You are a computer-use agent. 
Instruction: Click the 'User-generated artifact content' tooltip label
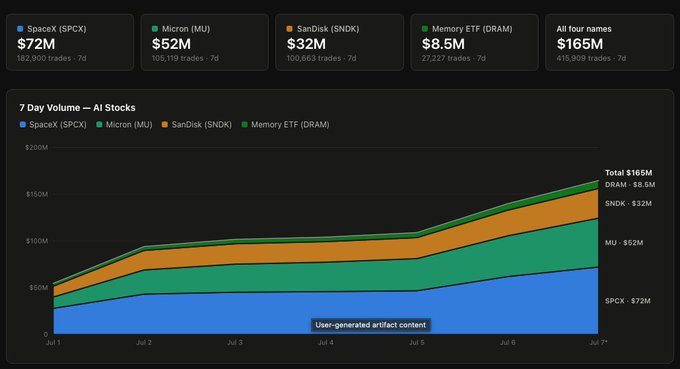click(371, 325)
